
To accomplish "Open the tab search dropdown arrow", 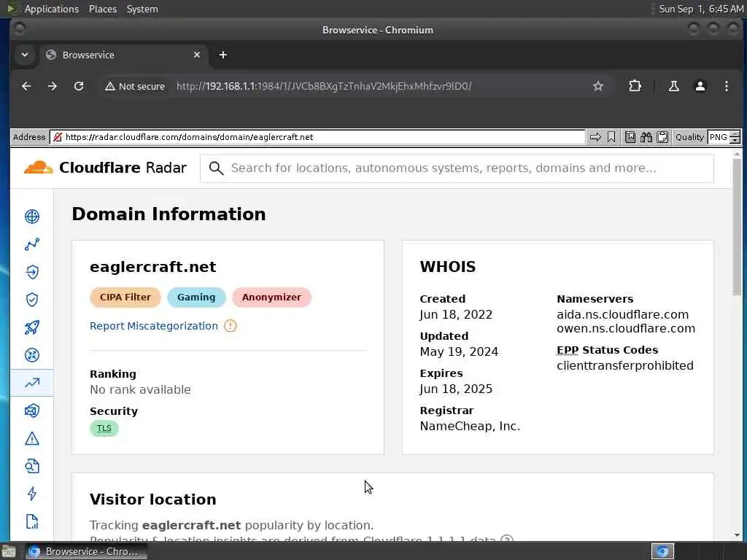I will coord(25,55).
